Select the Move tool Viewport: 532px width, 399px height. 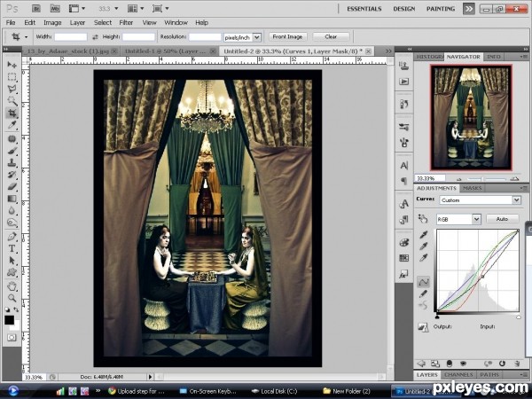[12, 65]
